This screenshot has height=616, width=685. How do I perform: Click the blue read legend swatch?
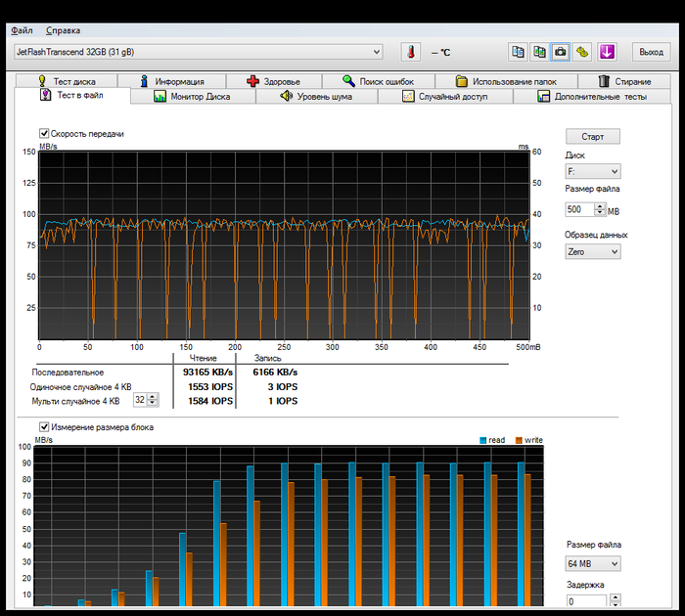[x=482, y=440]
